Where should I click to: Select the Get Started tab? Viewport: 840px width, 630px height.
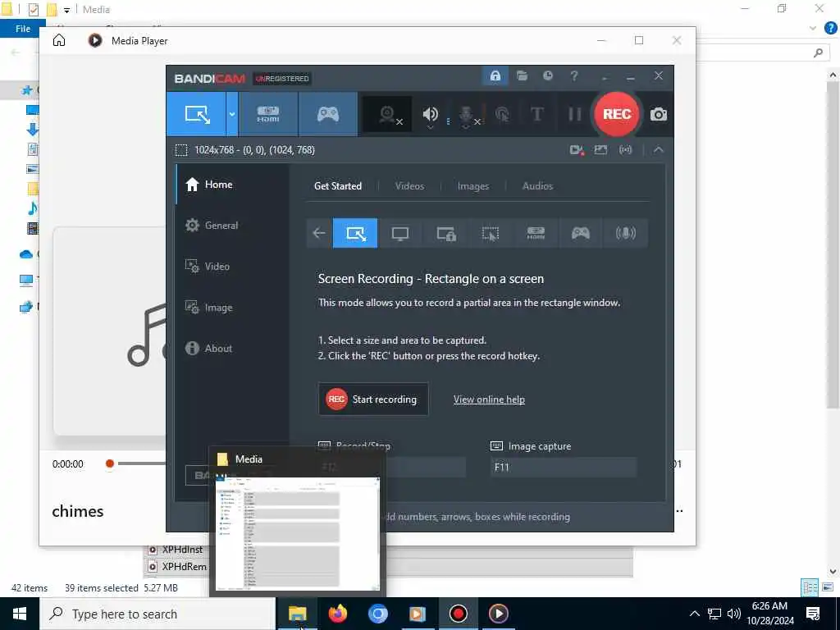pyautogui.click(x=337, y=186)
